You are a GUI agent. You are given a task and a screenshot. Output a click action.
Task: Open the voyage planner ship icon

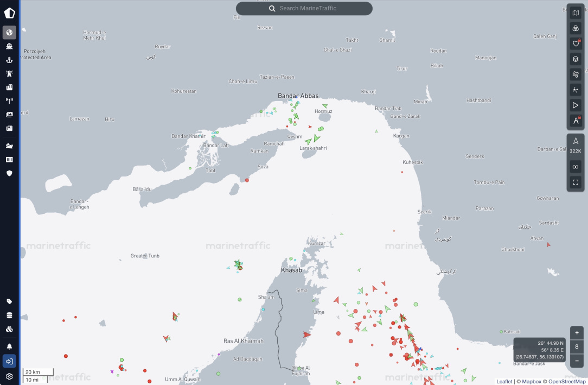click(x=9, y=146)
